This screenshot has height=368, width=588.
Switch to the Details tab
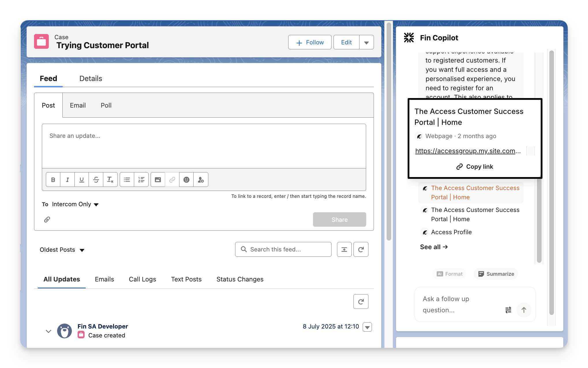click(x=91, y=78)
